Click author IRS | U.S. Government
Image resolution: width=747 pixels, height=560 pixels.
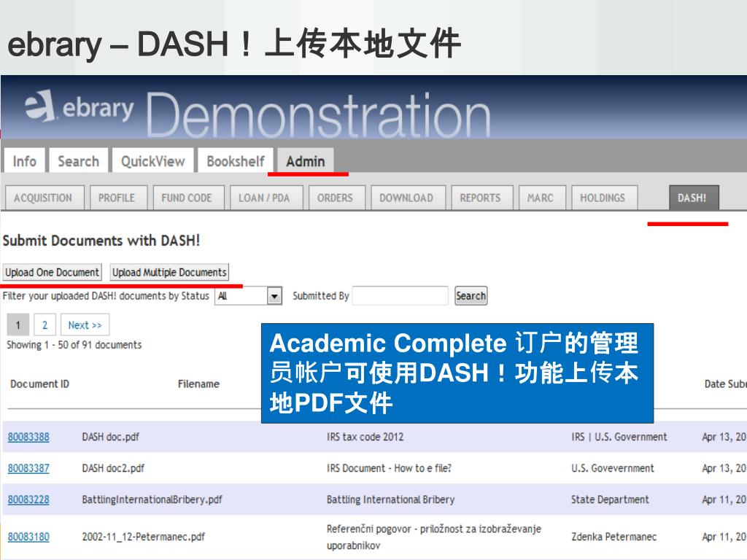pyautogui.click(x=619, y=437)
